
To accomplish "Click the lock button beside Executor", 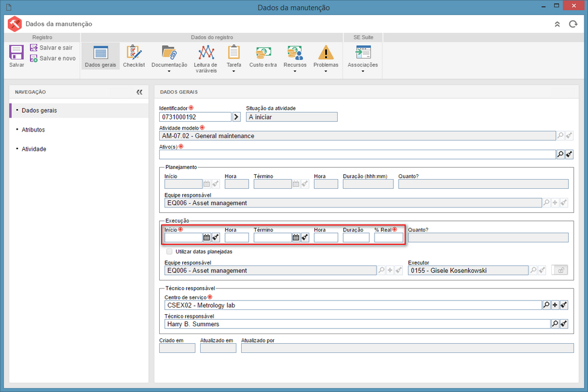I will point(560,270).
